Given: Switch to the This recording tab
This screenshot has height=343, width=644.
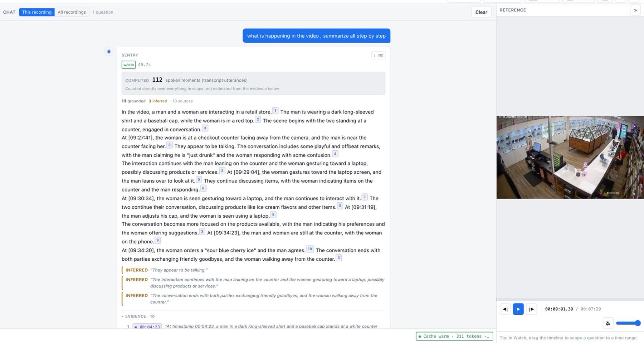Looking at the screenshot, I should (37, 12).
